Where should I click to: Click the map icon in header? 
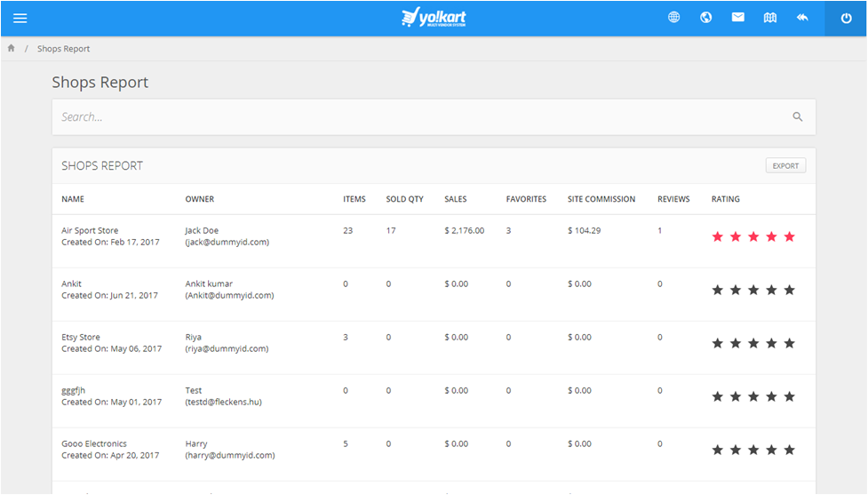770,18
